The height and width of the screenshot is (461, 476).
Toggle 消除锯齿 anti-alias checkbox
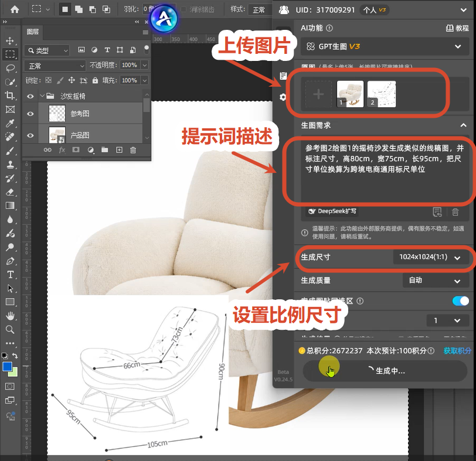click(183, 9)
